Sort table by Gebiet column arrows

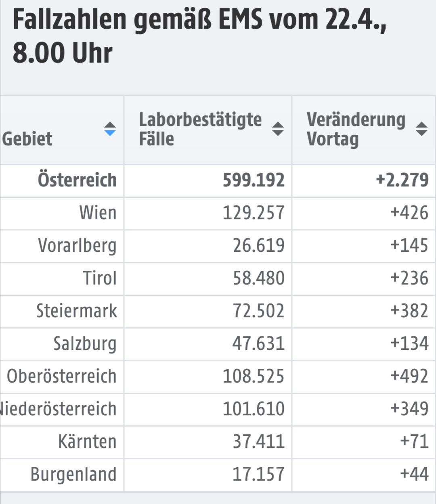coord(110,129)
